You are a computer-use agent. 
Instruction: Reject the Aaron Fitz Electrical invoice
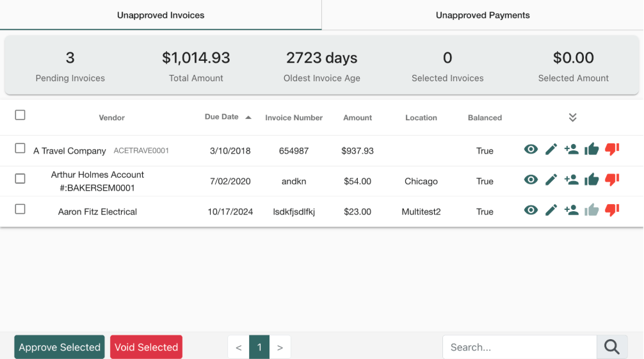(x=612, y=210)
